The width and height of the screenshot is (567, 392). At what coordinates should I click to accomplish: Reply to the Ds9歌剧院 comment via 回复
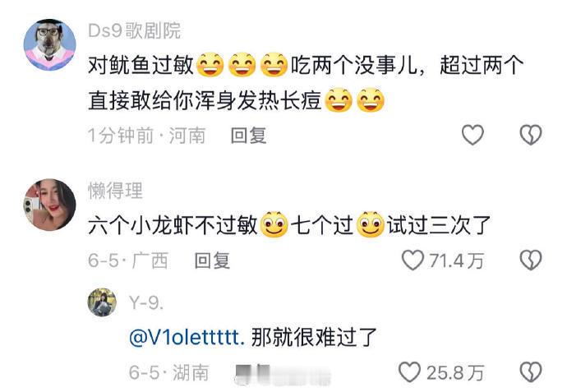click(x=249, y=136)
